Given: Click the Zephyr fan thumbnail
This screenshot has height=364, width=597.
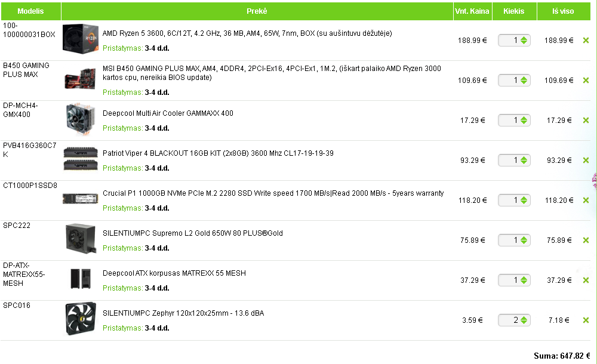Looking at the screenshot, I should click(81, 319).
